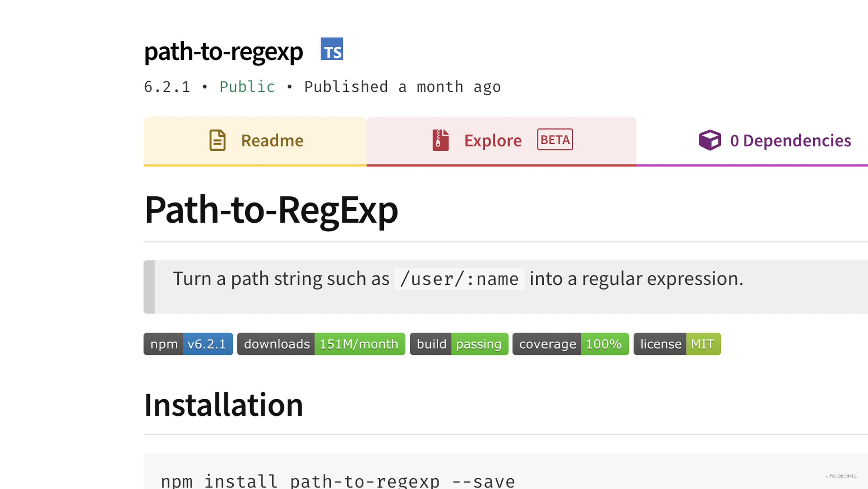Image resolution: width=868 pixels, height=489 pixels.
Task: Open the downloads 151M/month badge
Action: [321, 344]
